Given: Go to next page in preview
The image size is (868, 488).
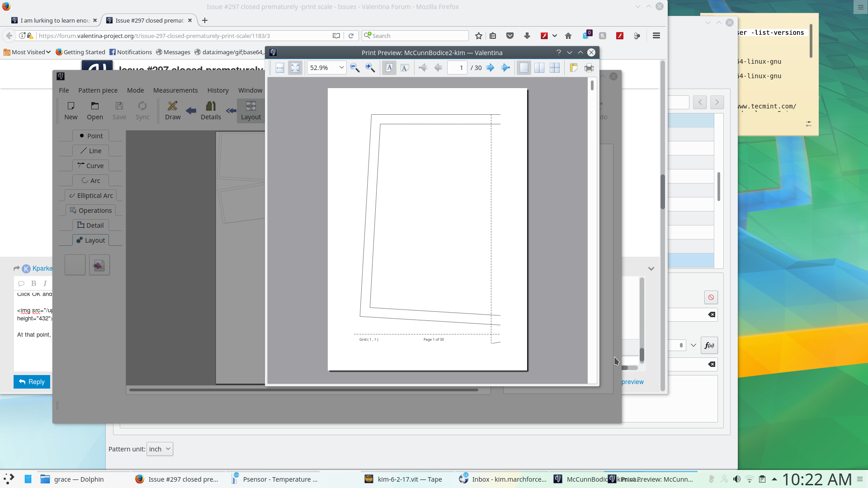Looking at the screenshot, I should pyautogui.click(x=490, y=68).
